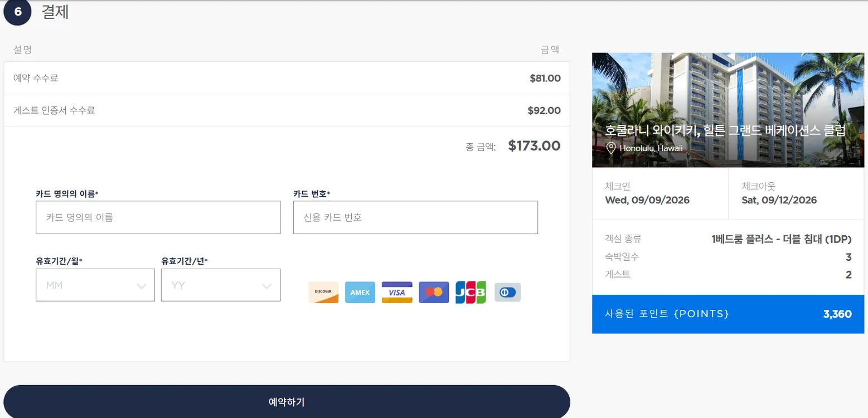Viewport: 868px width, 418px height.
Task: Click the 금액 column header
Action: click(x=550, y=50)
